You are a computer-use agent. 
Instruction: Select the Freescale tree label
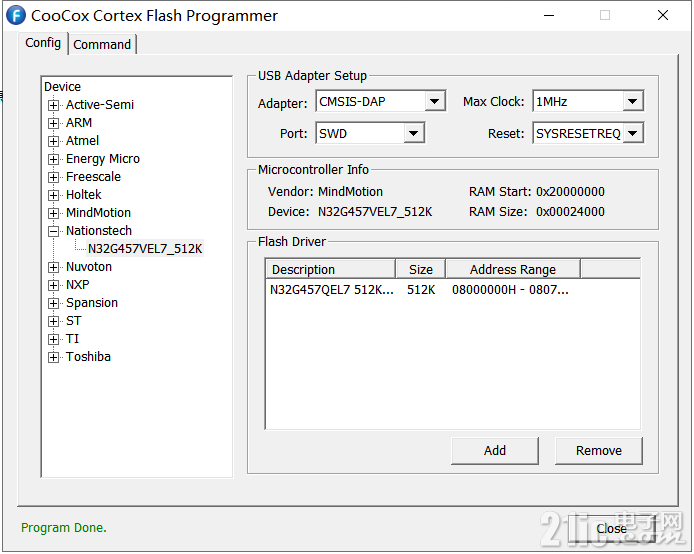[93, 177]
